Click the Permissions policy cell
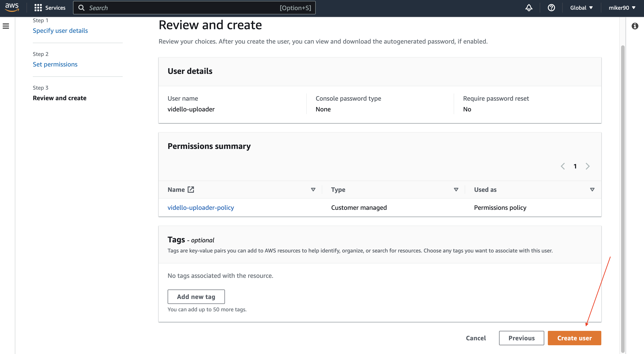644x354 pixels. 500,208
